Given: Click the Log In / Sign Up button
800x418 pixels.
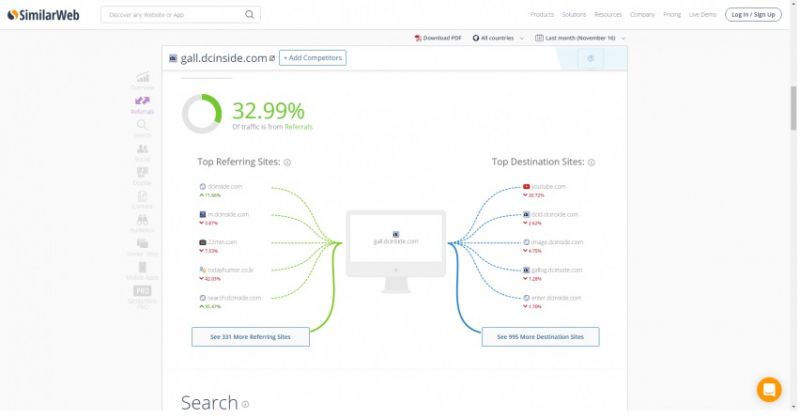Looking at the screenshot, I should 753,15.
